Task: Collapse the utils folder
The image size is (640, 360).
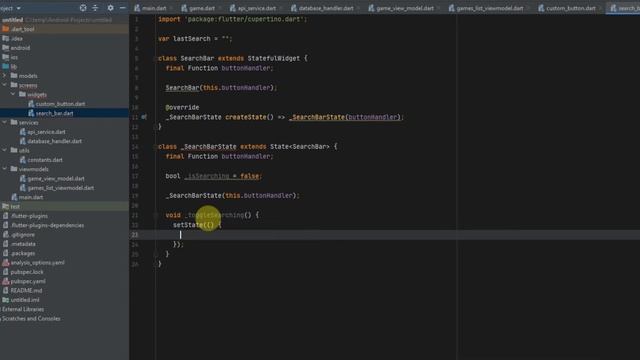Action: click(x=4, y=151)
